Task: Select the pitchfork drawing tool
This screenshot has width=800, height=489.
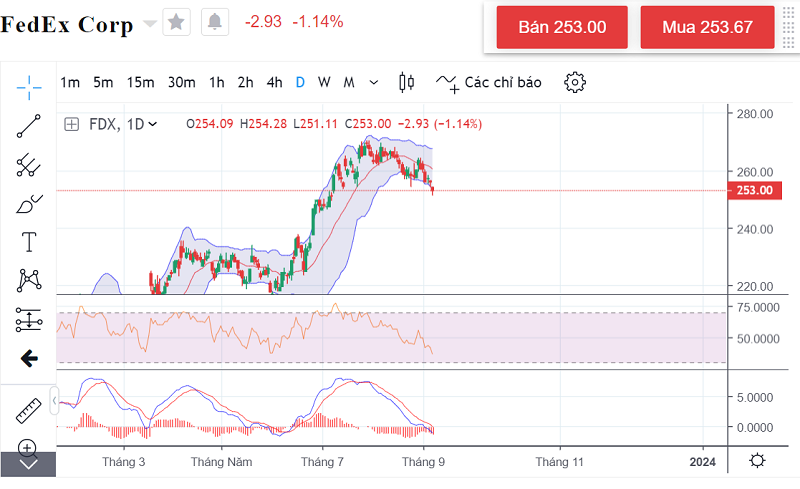Action: pyautogui.click(x=28, y=166)
